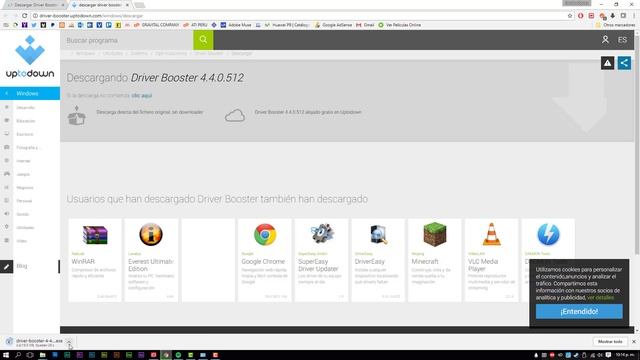640x360 pixels.
Task: Click the Utilidades breadcrumb
Action: tap(113, 53)
